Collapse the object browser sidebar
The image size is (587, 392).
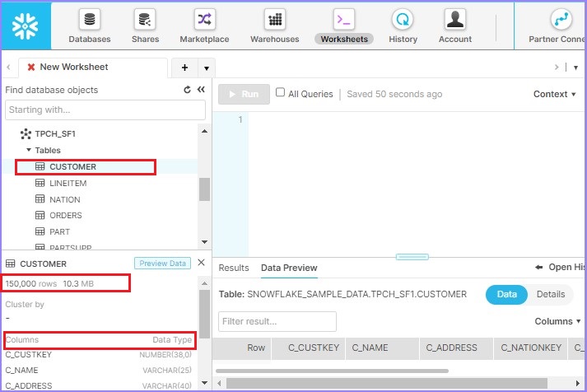(200, 90)
